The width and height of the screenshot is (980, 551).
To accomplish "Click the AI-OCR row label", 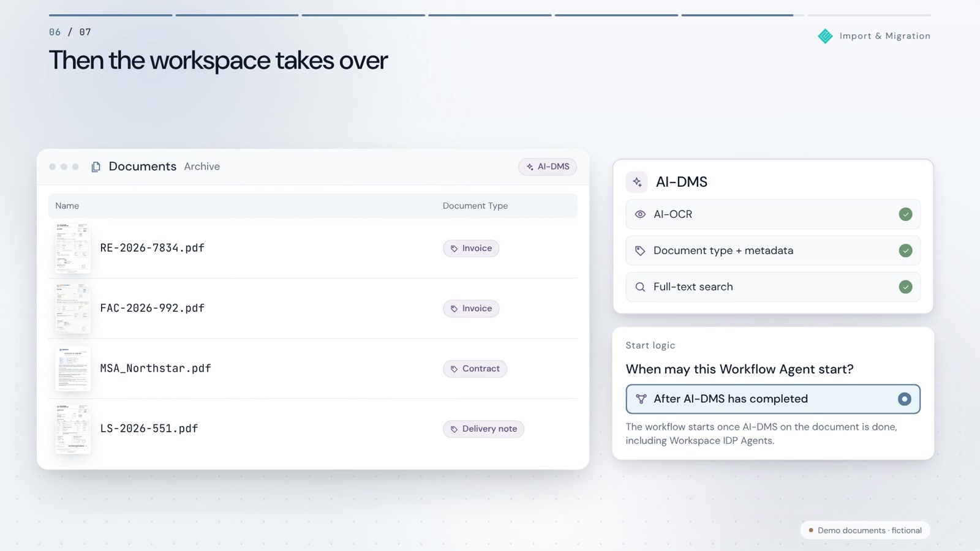I will click(673, 214).
